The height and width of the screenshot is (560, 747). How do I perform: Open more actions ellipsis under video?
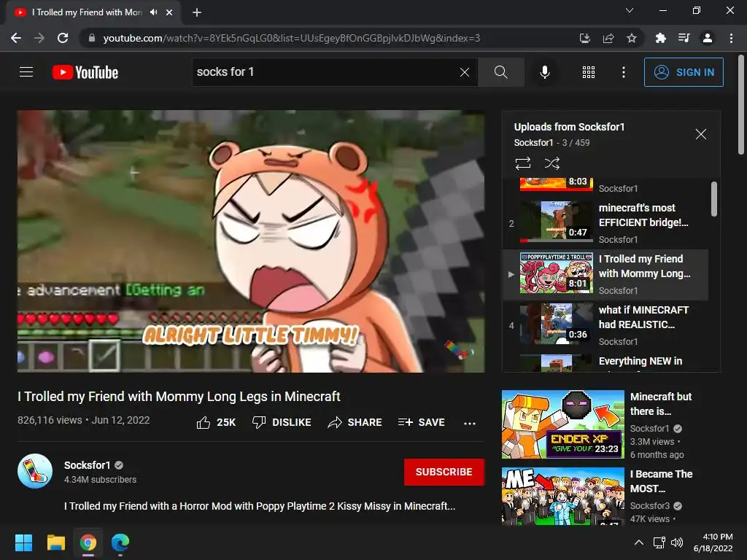470,423
